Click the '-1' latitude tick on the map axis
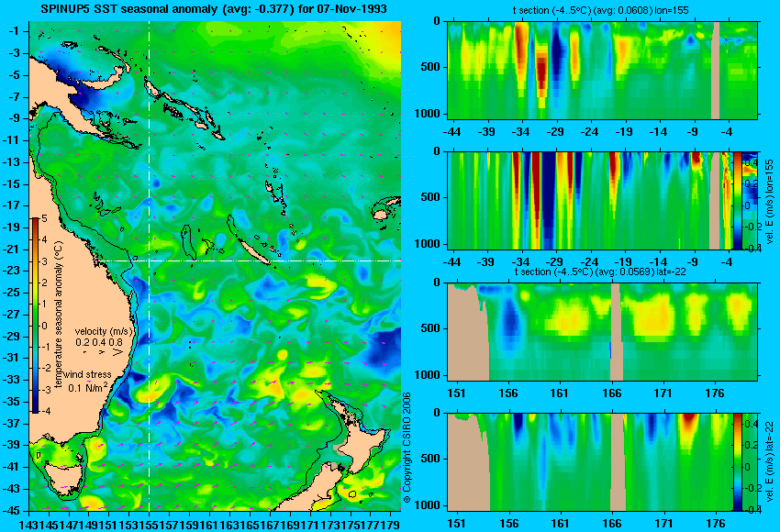The height and width of the screenshot is (532, 780). click(15, 31)
